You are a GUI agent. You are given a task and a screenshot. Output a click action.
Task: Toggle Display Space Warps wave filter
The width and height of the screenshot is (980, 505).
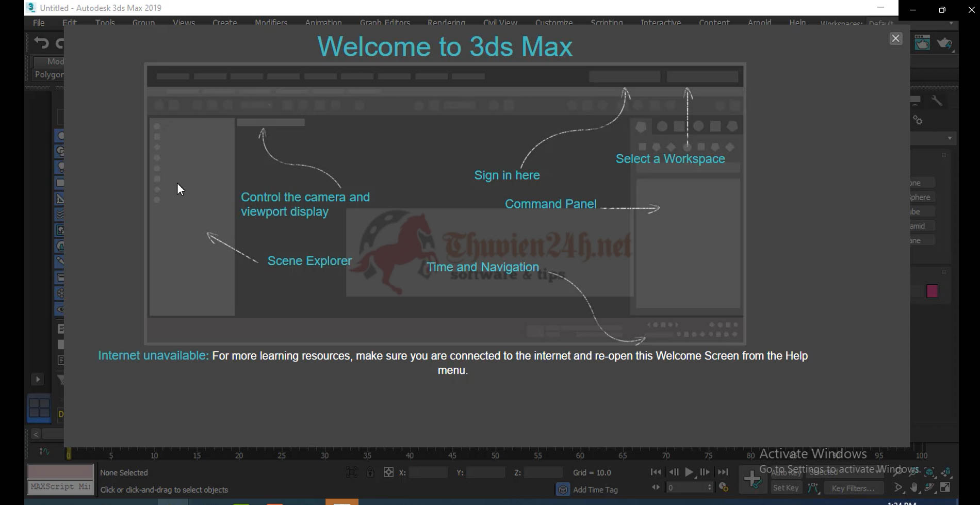[x=60, y=214]
